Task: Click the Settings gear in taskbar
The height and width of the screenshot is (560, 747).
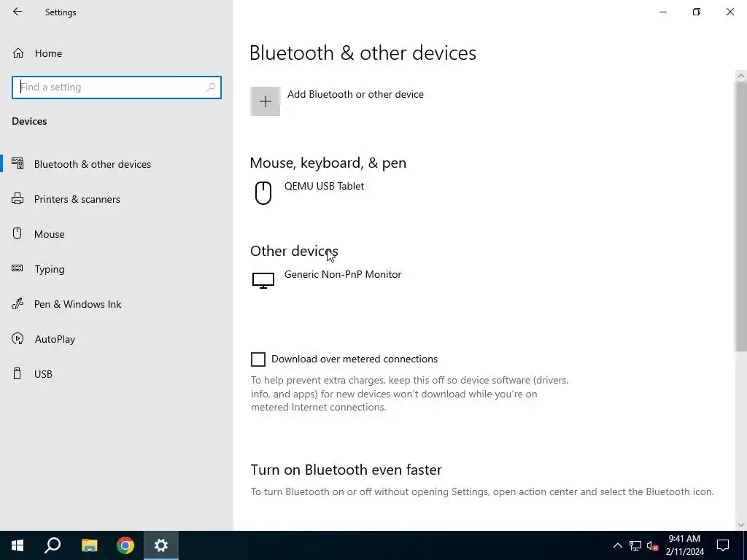Action: (161, 545)
